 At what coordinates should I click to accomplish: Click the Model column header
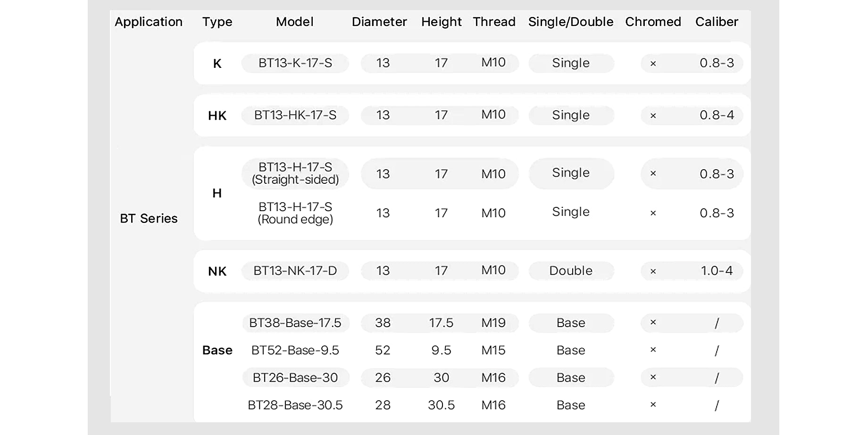[295, 22]
